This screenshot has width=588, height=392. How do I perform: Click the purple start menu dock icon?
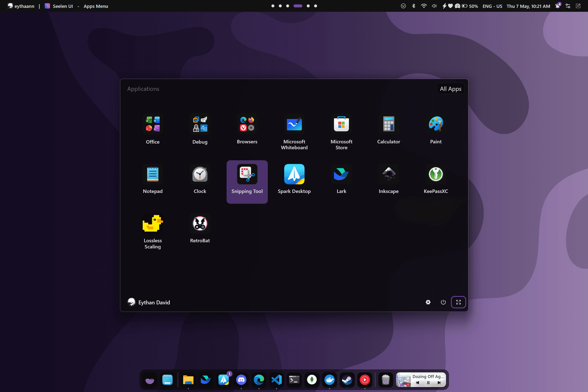pos(150,379)
